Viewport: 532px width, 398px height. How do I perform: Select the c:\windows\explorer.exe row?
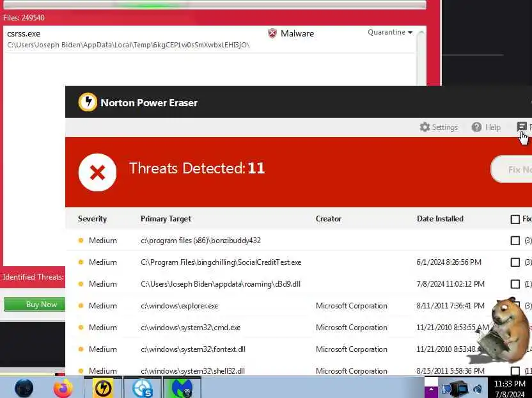(x=299, y=306)
